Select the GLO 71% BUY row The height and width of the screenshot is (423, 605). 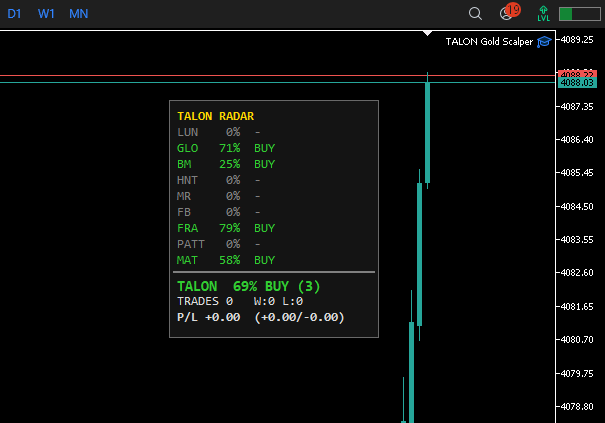[226, 148]
